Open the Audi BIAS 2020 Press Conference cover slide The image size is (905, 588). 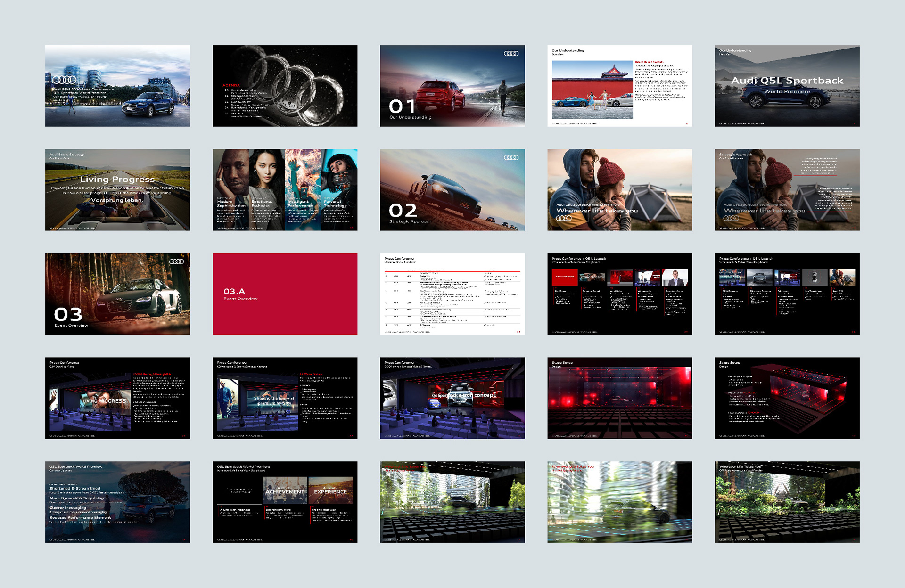(x=117, y=86)
